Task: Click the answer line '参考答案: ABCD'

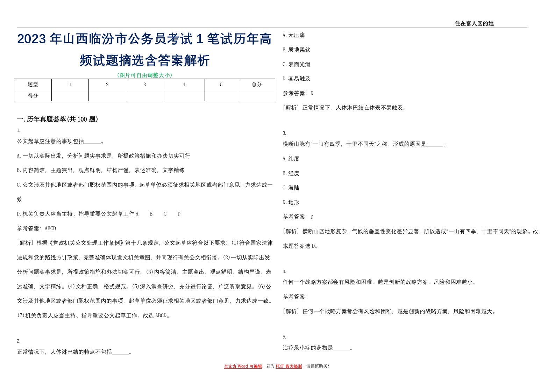Action: [37, 228]
